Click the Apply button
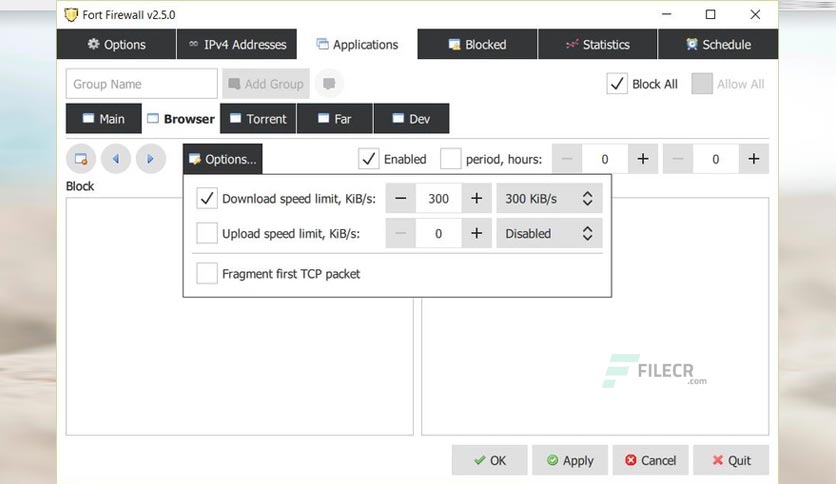 (x=570, y=460)
